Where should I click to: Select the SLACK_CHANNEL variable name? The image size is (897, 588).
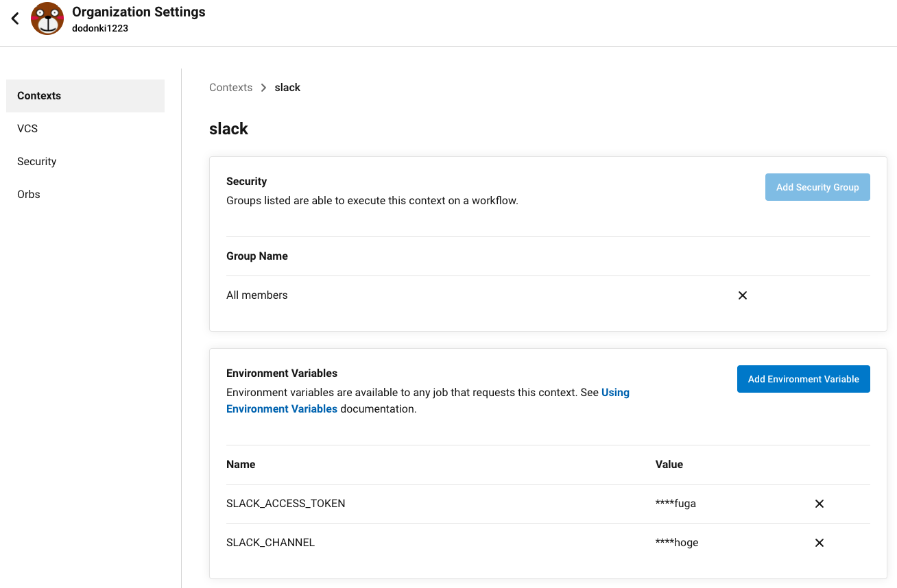coord(270,543)
